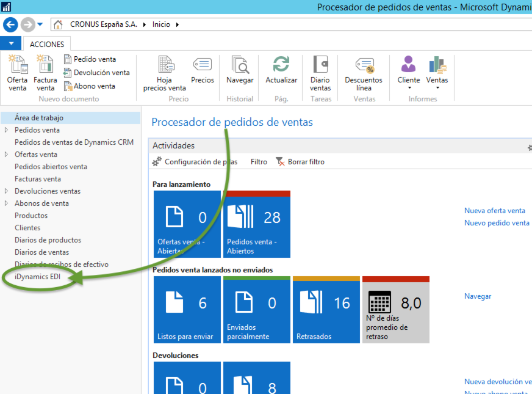Open Pedidos abiertos venta
Viewport: 532px width, 394px height.
51,167
